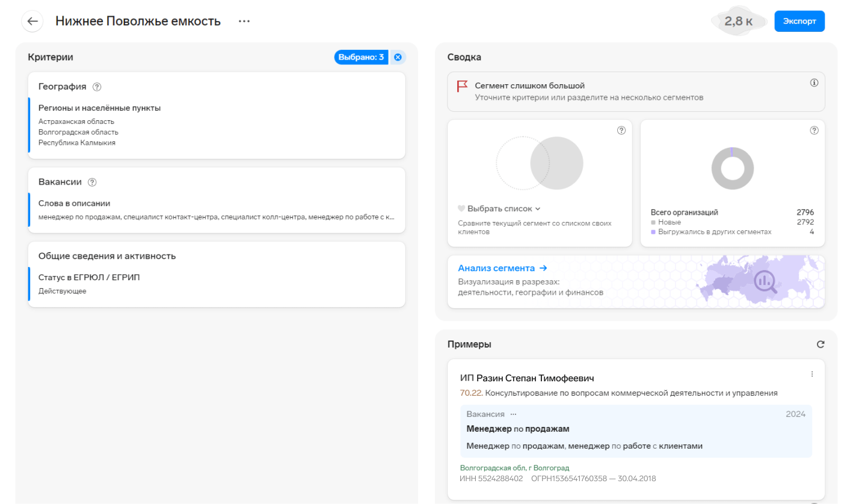Click the donut chart of organizations

click(x=732, y=168)
